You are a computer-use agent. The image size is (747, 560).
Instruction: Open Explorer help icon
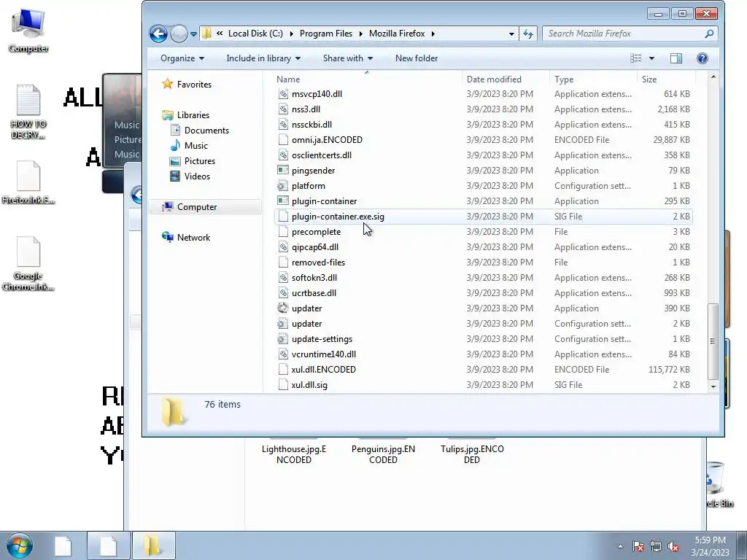pos(703,58)
